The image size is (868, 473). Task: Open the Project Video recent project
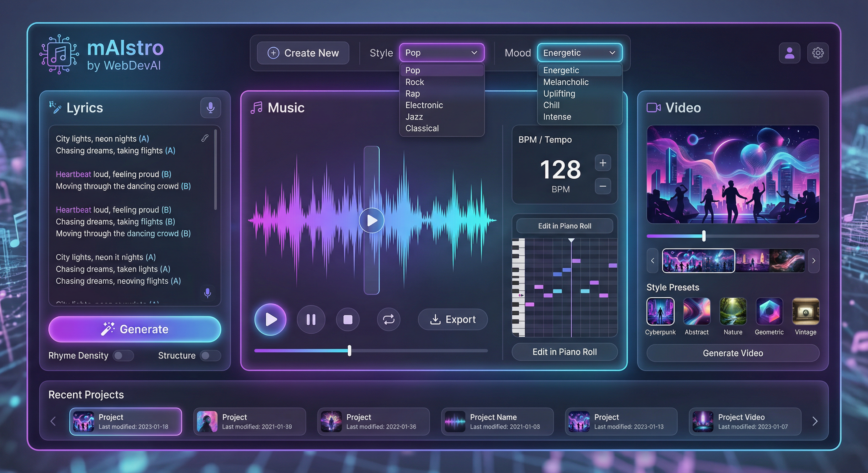[745, 422]
